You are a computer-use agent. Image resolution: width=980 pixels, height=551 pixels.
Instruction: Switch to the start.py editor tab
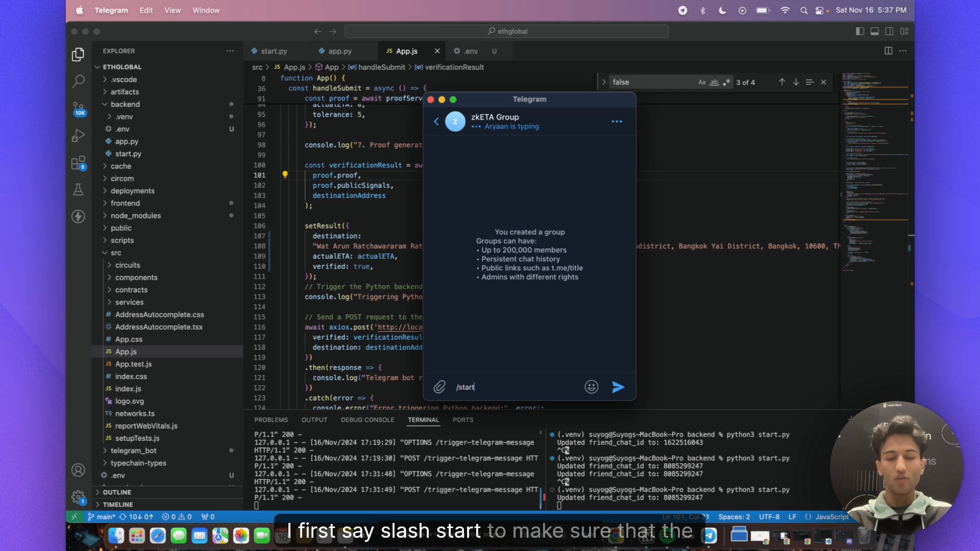274,51
